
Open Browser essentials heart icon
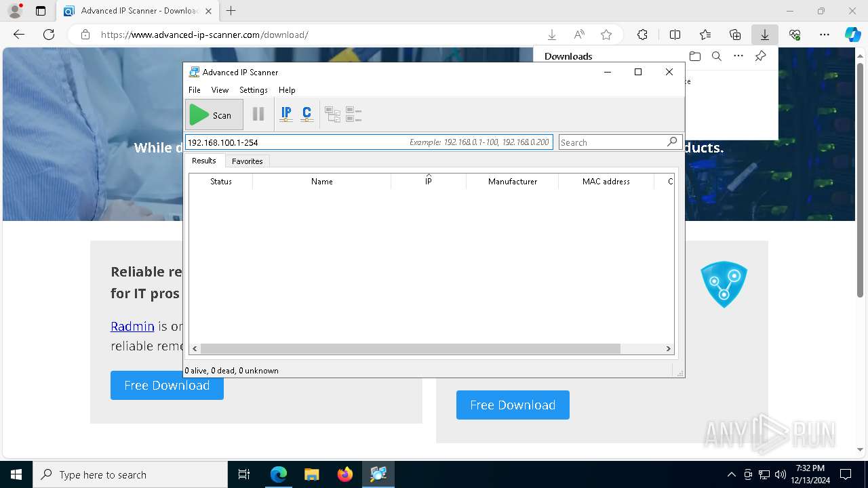[x=795, y=35]
